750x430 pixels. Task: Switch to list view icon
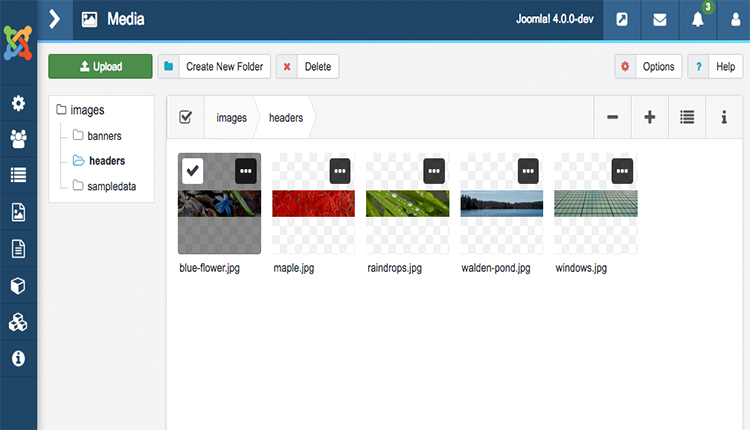687,117
